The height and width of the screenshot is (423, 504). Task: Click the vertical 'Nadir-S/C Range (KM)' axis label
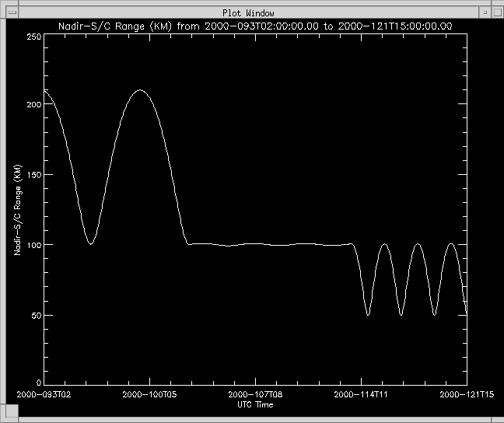pos(17,210)
